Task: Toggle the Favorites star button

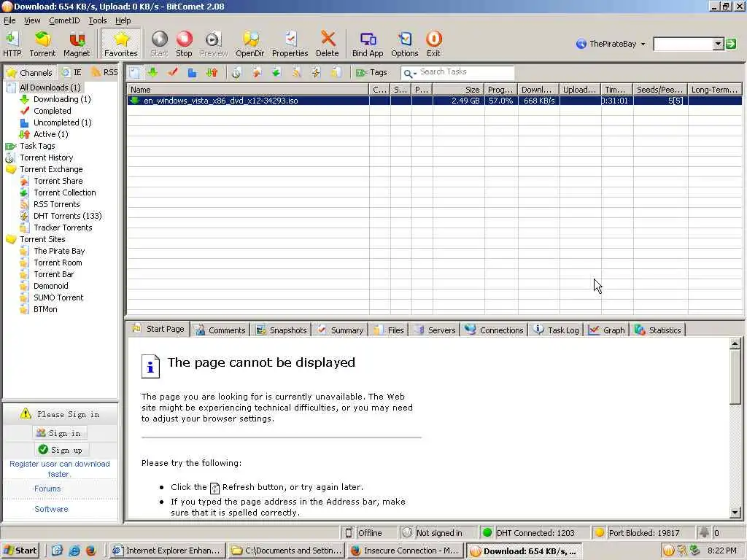Action: coord(121,44)
